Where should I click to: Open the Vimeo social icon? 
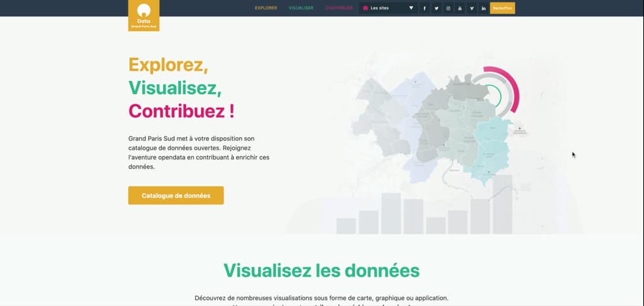pyautogui.click(x=472, y=8)
